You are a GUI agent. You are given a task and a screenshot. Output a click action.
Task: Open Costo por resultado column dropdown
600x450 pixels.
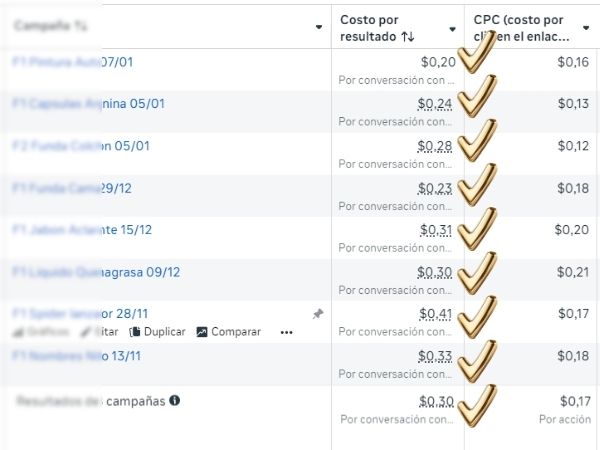[452, 27]
